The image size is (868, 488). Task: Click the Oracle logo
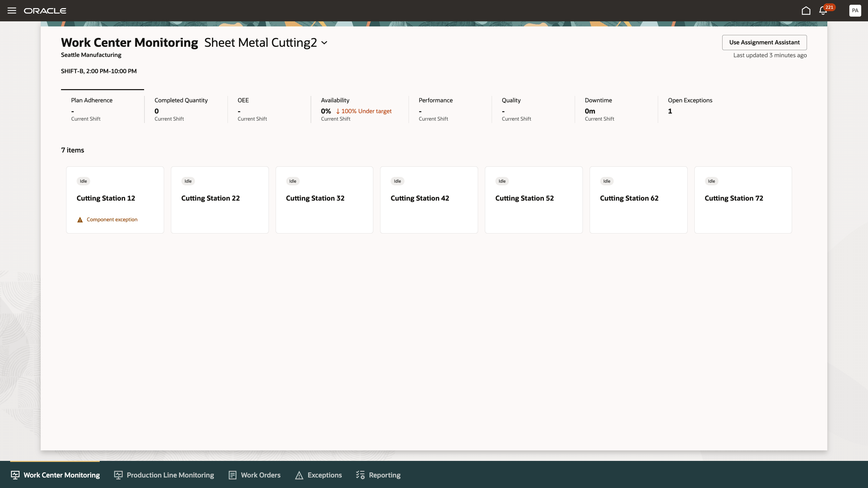point(45,11)
